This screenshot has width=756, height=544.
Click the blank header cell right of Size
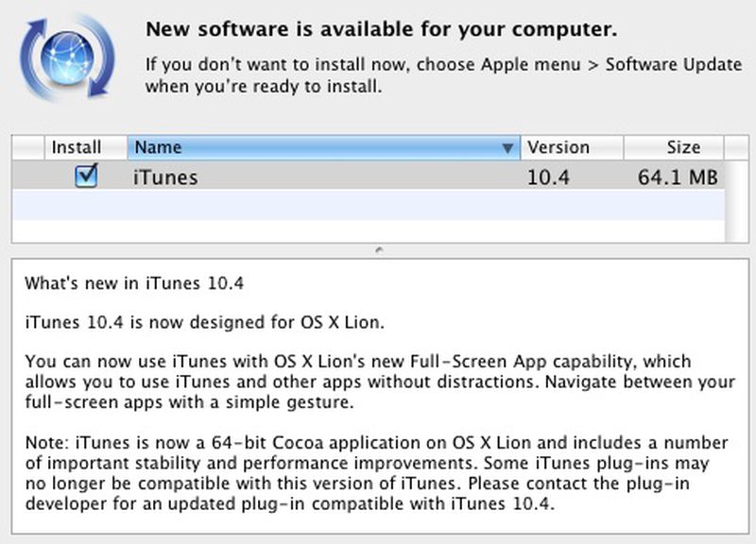pyautogui.click(x=735, y=147)
